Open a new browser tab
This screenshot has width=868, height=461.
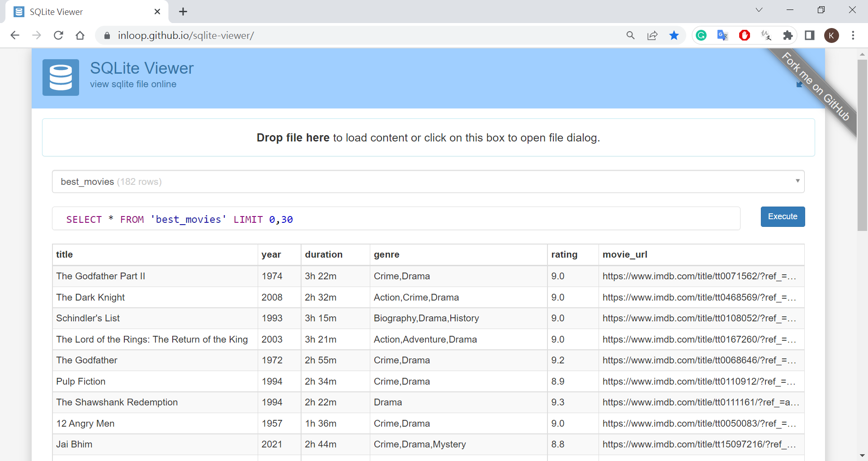[x=183, y=12]
